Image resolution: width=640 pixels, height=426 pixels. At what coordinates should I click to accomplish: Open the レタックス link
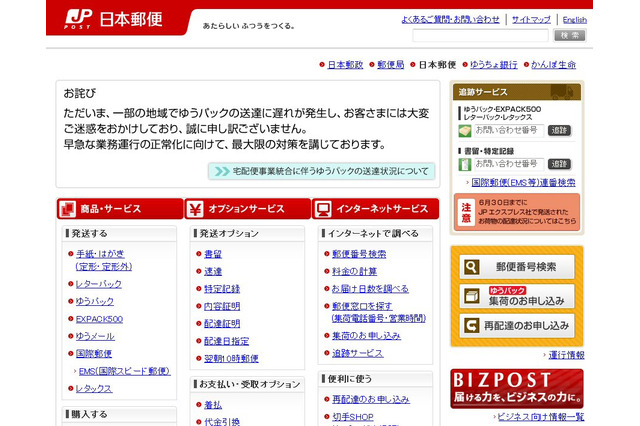(x=94, y=389)
